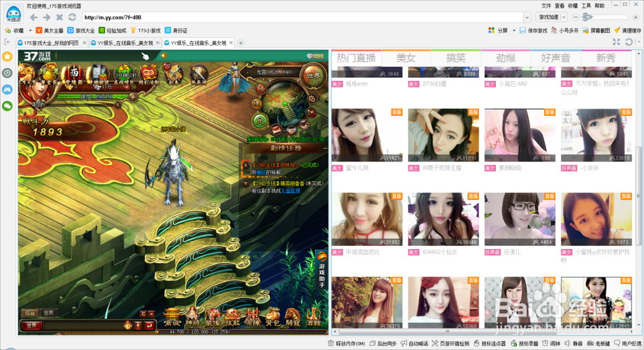
Task: Start 鼠标录播 mouse recorder
Action: pyautogui.click(x=524, y=344)
